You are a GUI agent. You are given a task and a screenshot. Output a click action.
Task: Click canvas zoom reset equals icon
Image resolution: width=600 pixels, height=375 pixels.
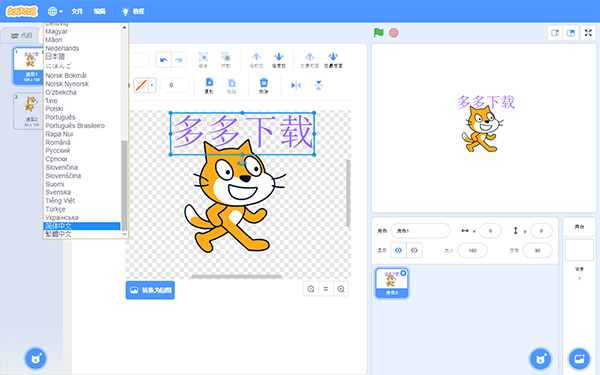pos(326,289)
